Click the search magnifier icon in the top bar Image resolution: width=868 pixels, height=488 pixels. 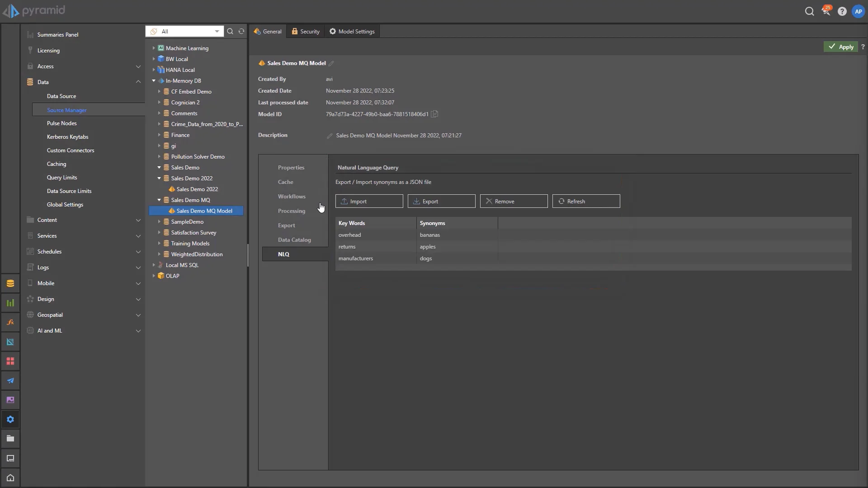pyautogui.click(x=809, y=12)
